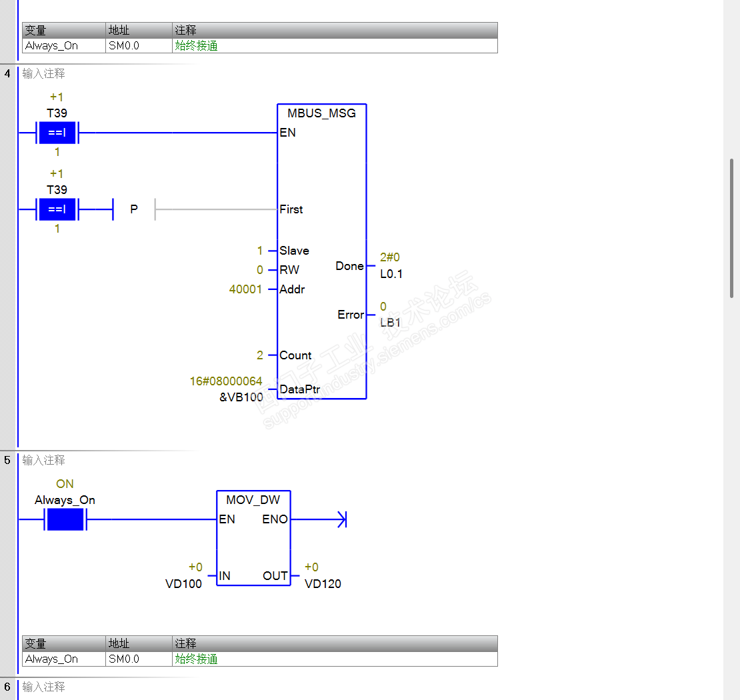
Task: Click the vertical scrollbar thumb
Action: (731, 229)
